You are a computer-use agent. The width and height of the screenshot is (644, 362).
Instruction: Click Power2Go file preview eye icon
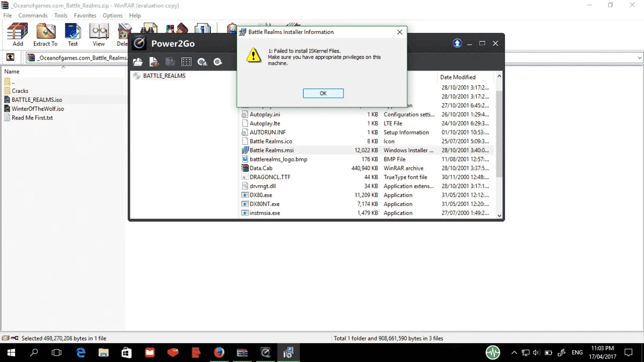[154, 62]
